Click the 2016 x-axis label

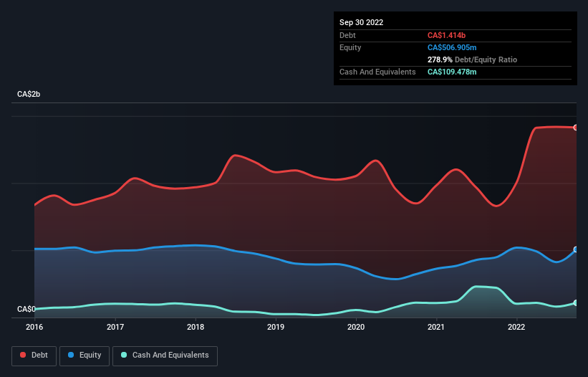point(34,327)
